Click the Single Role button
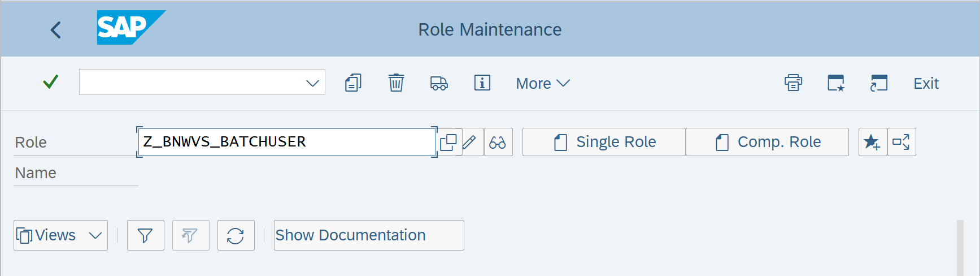The width and height of the screenshot is (980, 276). [x=604, y=142]
